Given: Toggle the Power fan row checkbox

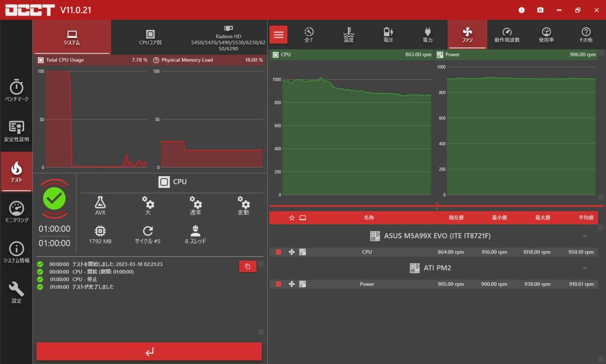Looking at the screenshot, I should point(278,284).
